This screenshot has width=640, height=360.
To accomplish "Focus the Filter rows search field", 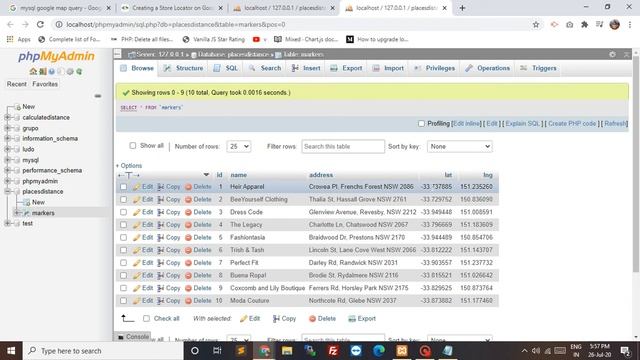I will pos(343,146).
